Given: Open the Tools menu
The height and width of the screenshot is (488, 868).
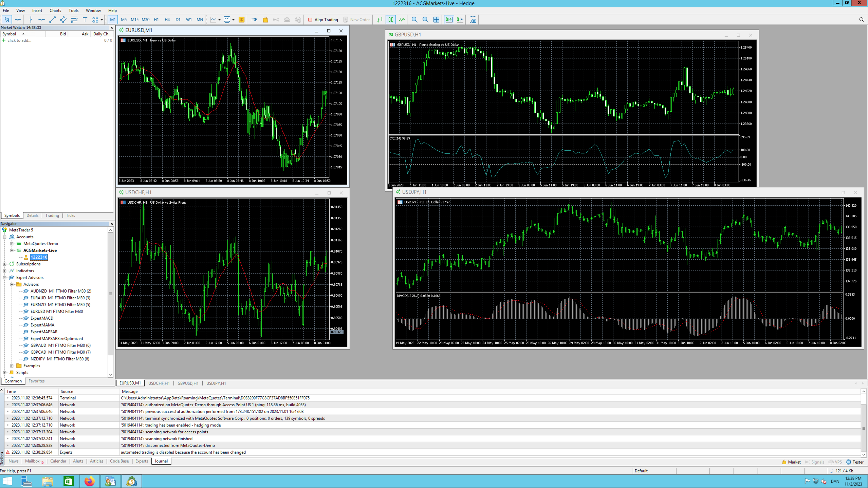Looking at the screenshot, I should tap(73, 11).
